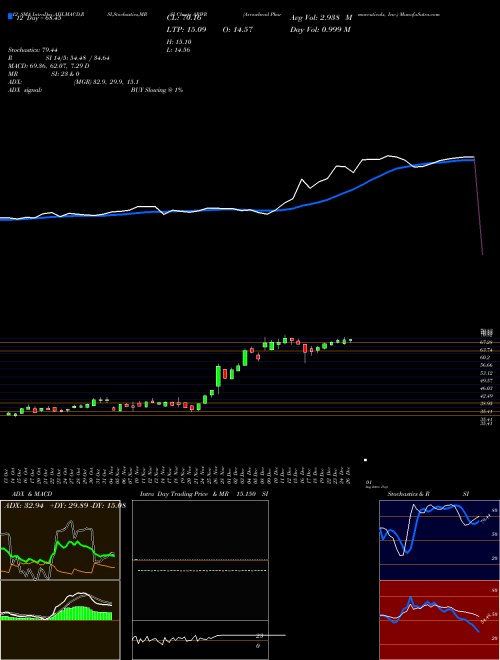500x660 pixels.
Task: Open the MACD histogram mini chart
Action: click(x=60, y=620)
